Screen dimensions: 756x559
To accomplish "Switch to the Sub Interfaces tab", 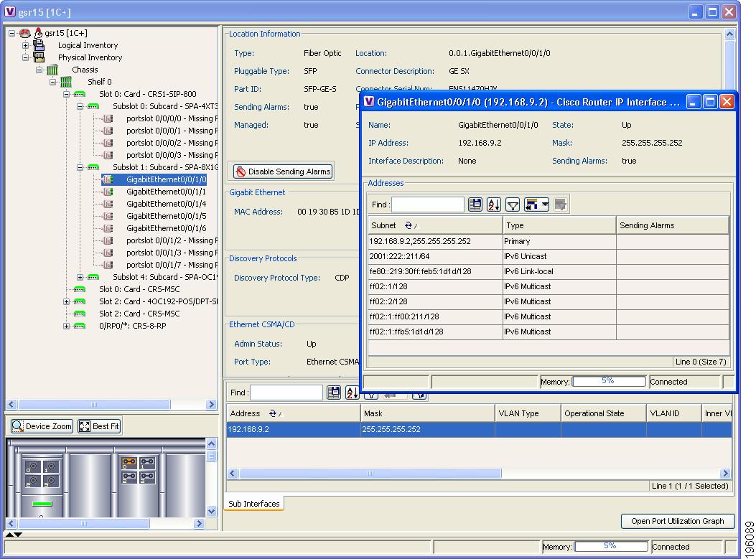I will pos(254,504).
